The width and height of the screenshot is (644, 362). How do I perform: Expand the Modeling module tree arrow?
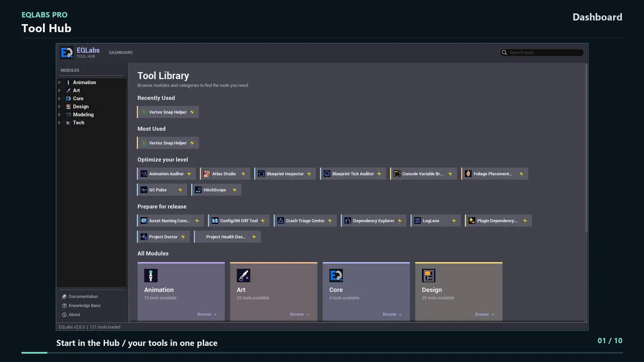[x=59, y=115]
